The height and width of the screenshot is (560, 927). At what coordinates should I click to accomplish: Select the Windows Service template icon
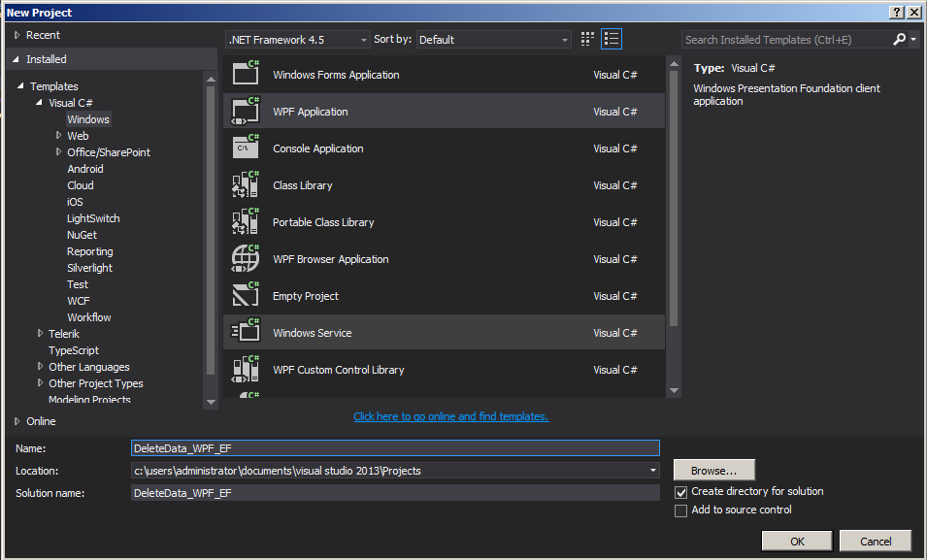(246, 333)
